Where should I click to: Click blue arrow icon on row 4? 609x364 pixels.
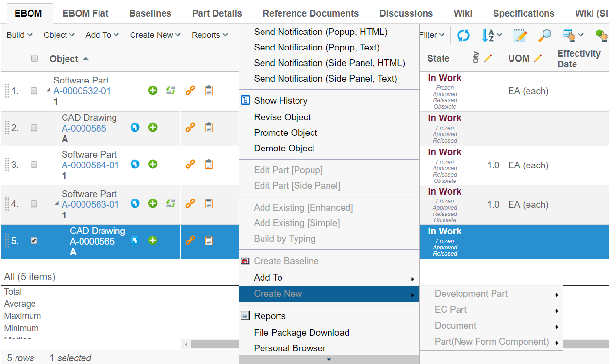[135, 204]
